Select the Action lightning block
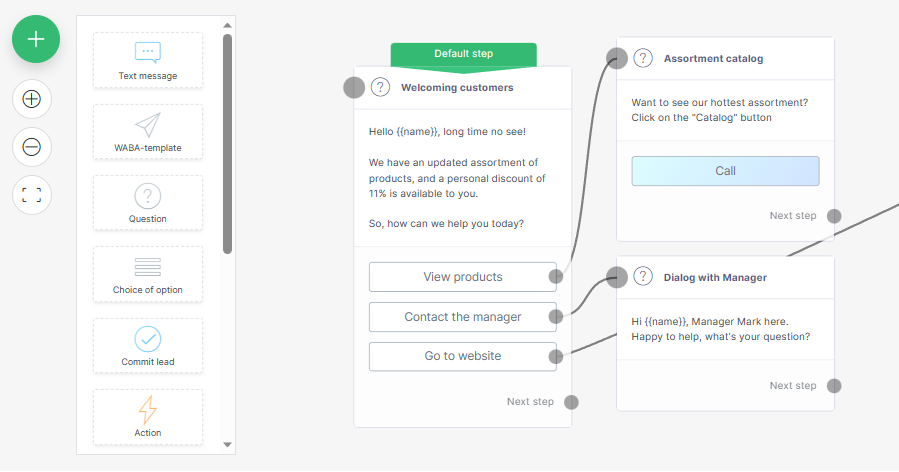899x472 pixels. click(x=148, y=417)
